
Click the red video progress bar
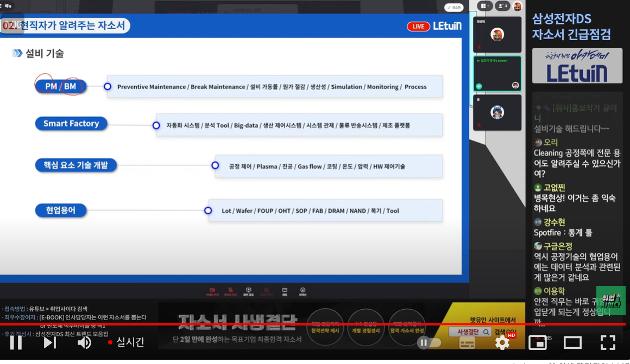point(313,323)
